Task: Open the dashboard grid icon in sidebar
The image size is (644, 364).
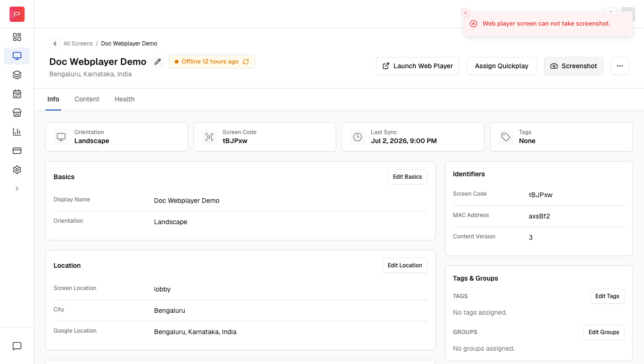Action: click(x=17, y=37)
